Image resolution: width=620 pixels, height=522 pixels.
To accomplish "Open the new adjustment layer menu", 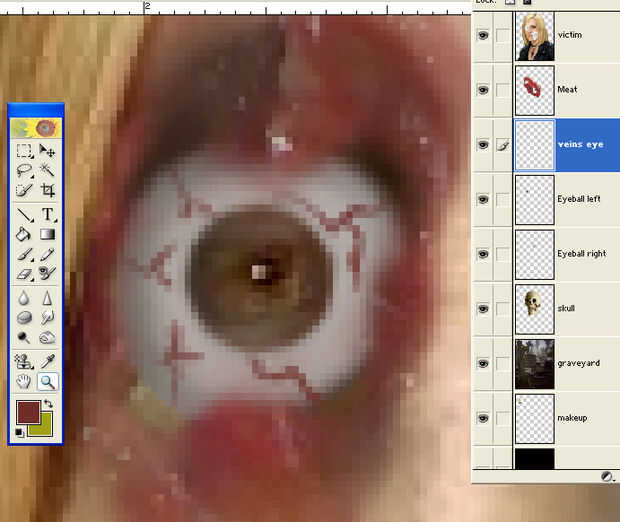I will click(x=607, y=477).
